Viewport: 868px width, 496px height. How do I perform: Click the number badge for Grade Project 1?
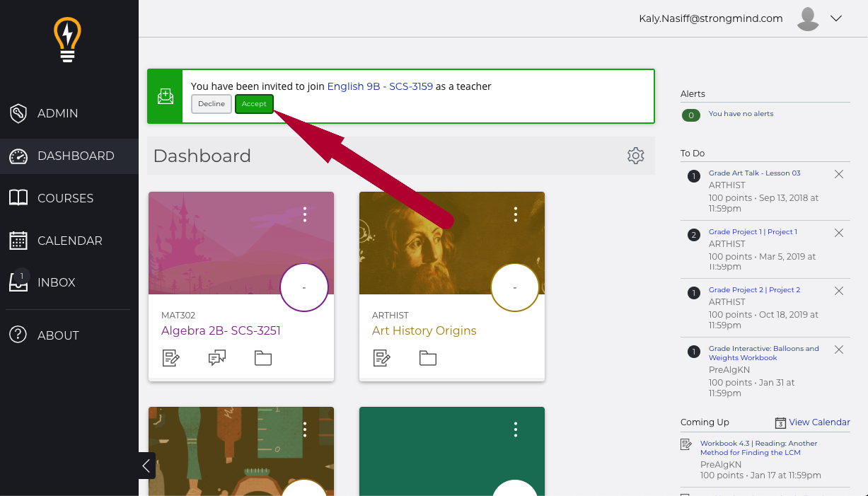coord(694,234)
